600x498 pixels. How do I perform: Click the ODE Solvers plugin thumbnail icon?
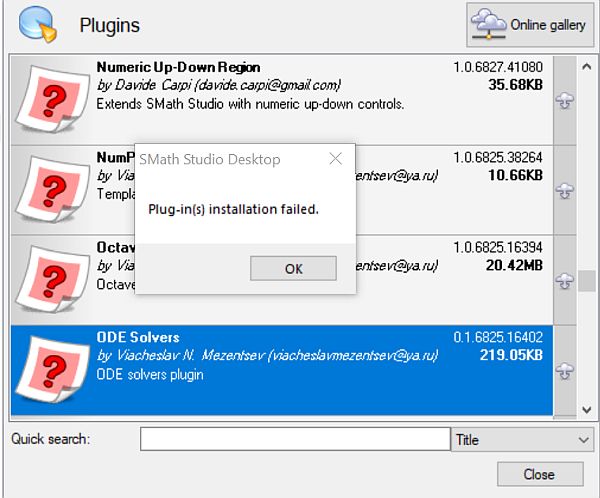pyautogui.click(x=51, y=370)
